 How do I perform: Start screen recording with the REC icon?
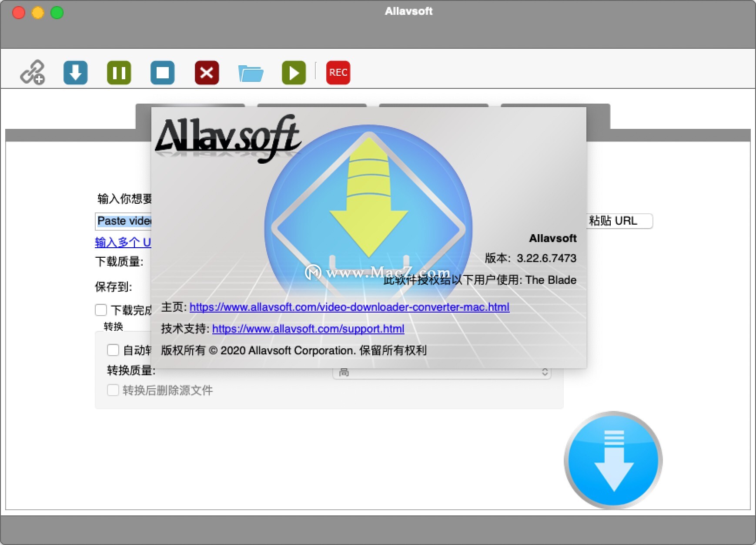pos(338,73)
